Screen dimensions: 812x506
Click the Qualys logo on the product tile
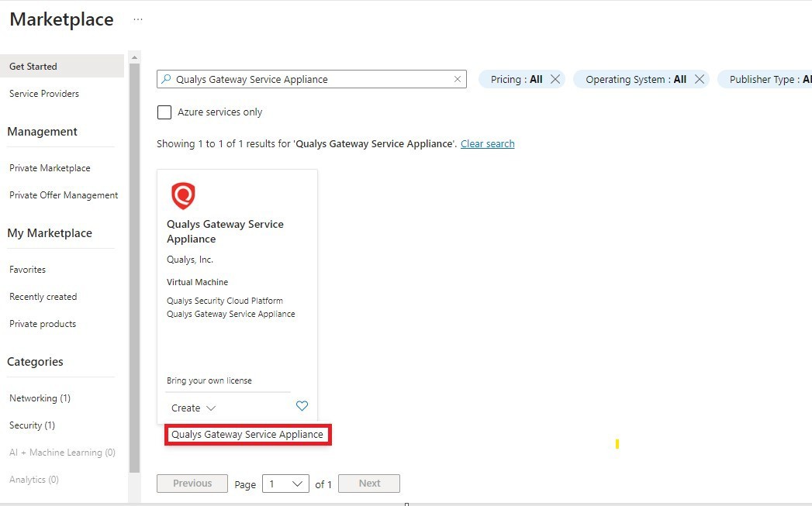pyautogui.click(x=183, y=195)
